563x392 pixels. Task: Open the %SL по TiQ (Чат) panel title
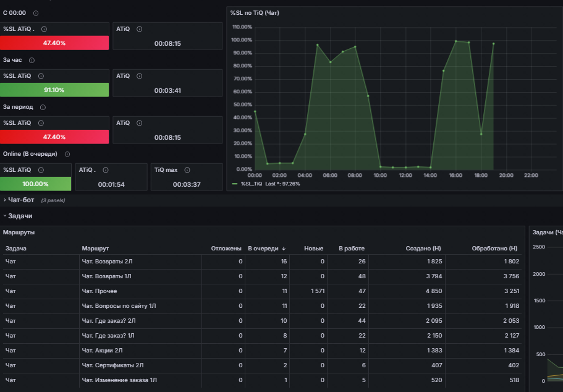(x=255, y=13)
